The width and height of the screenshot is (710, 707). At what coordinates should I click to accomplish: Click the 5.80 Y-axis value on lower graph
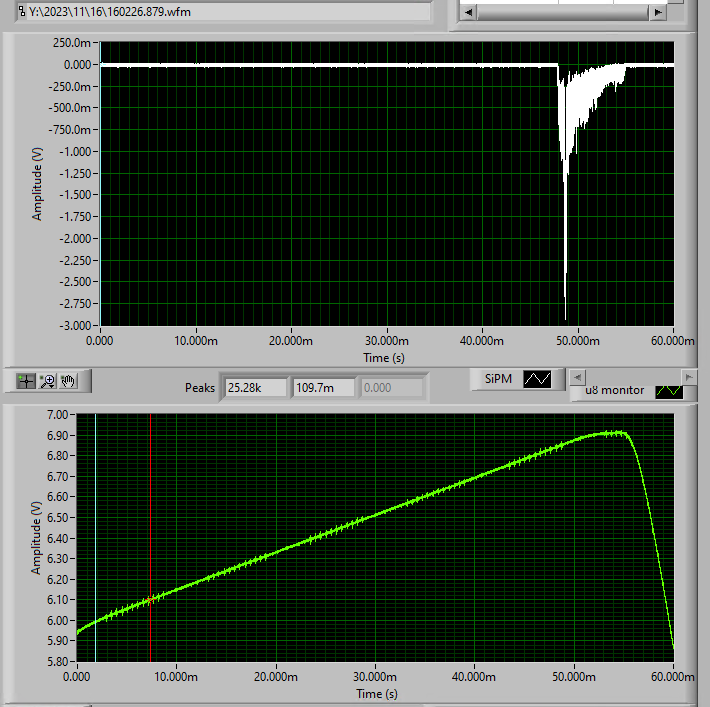[58, 661]
